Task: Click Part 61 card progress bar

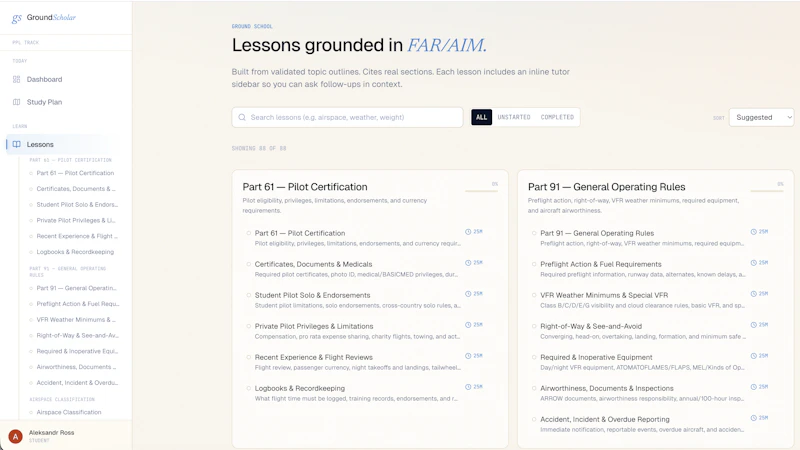Action: click(x=482, y=191)
